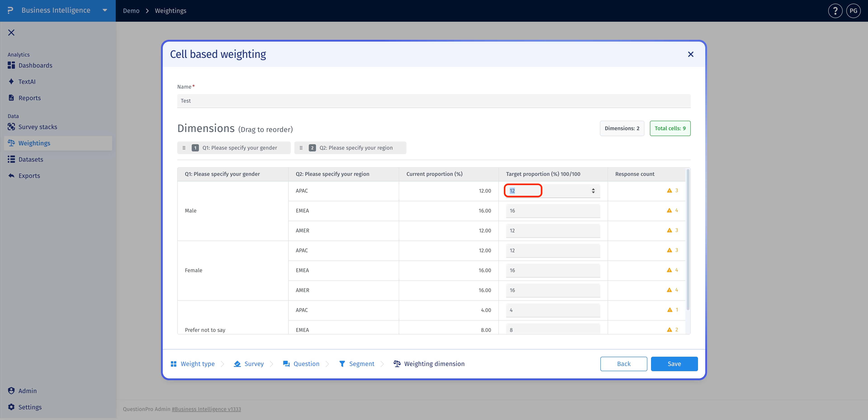
Task: Click the Dashboards icon in the sidebar
Action: point(11,65)
